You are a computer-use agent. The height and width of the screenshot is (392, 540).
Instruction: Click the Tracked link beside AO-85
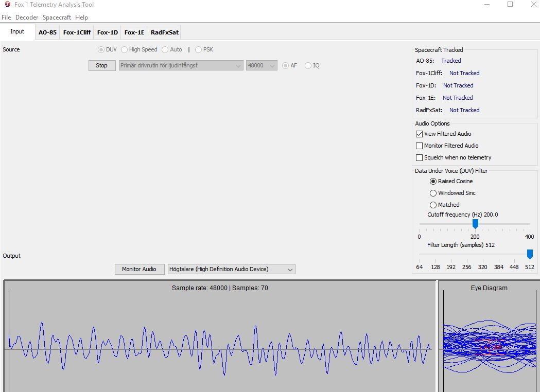pos(451,61)
